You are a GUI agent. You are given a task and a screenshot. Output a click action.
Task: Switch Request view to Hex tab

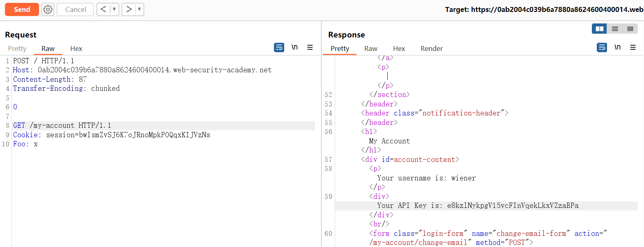76,48
